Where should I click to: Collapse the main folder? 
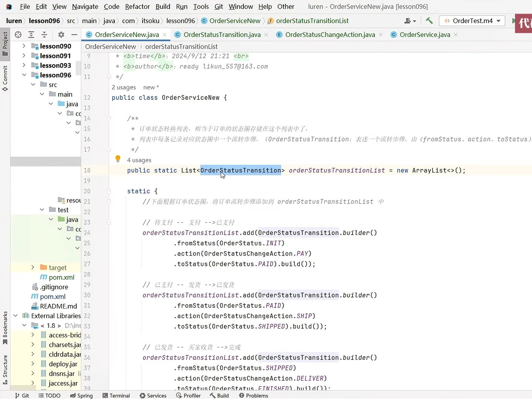click(42, 94)
